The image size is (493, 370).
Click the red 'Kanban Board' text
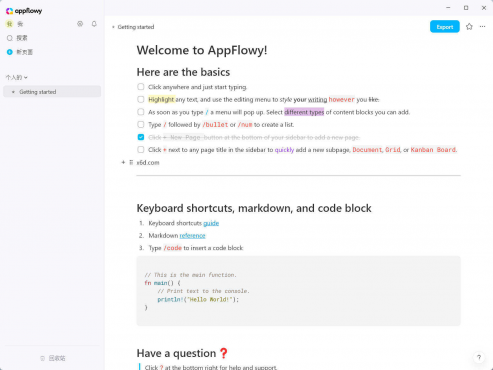tap(433, 150)
